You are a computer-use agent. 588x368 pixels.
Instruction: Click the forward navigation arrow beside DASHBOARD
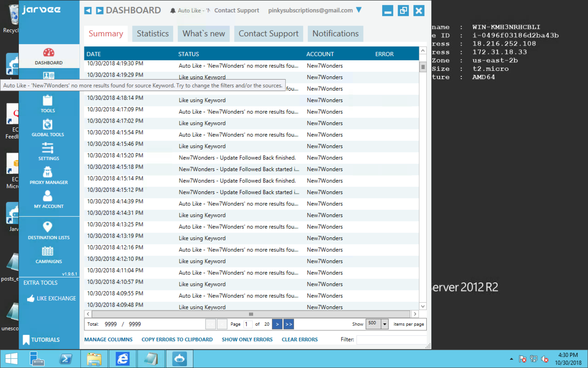100,11
